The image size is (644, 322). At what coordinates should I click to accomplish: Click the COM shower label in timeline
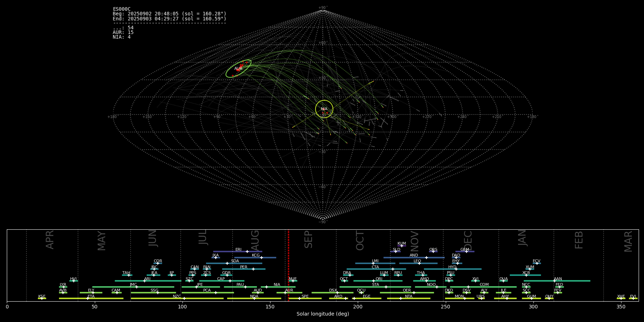(484, 285)
